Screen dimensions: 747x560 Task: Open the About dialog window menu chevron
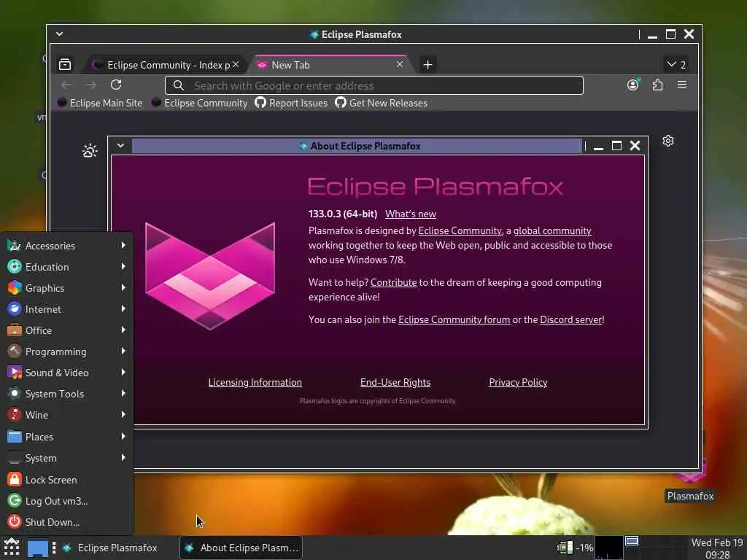click(120, 145)
